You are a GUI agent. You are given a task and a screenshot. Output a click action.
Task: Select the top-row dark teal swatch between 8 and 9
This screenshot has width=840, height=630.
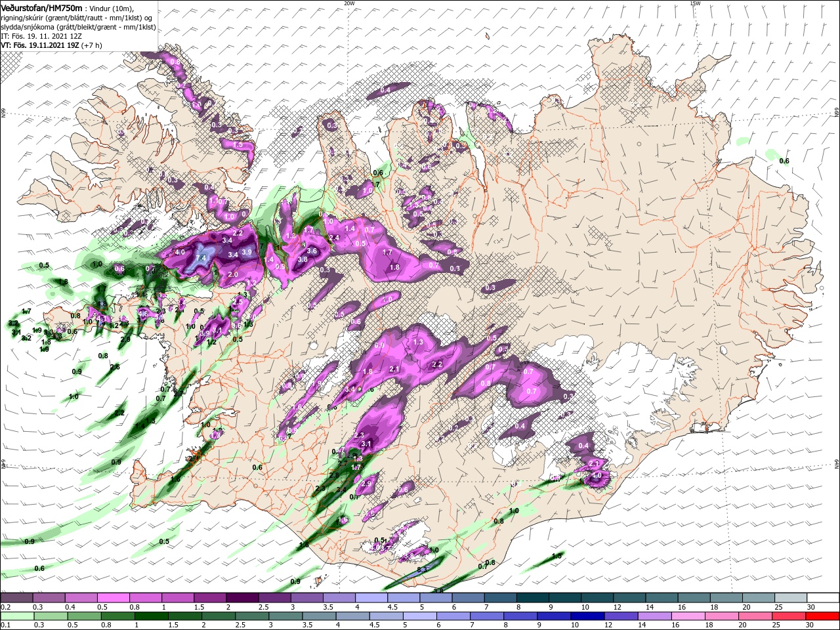coord(533,598)
